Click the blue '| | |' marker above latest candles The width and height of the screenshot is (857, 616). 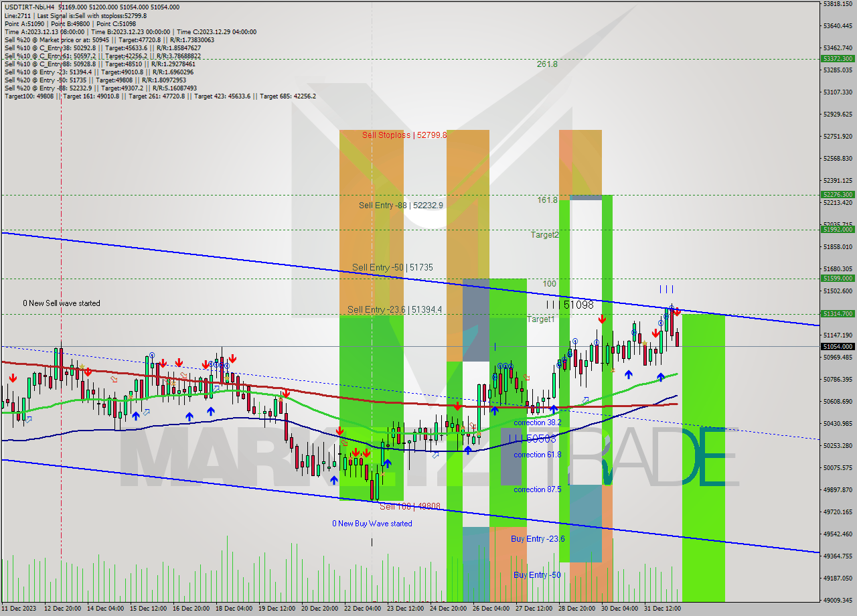click(x=666, y=289)
